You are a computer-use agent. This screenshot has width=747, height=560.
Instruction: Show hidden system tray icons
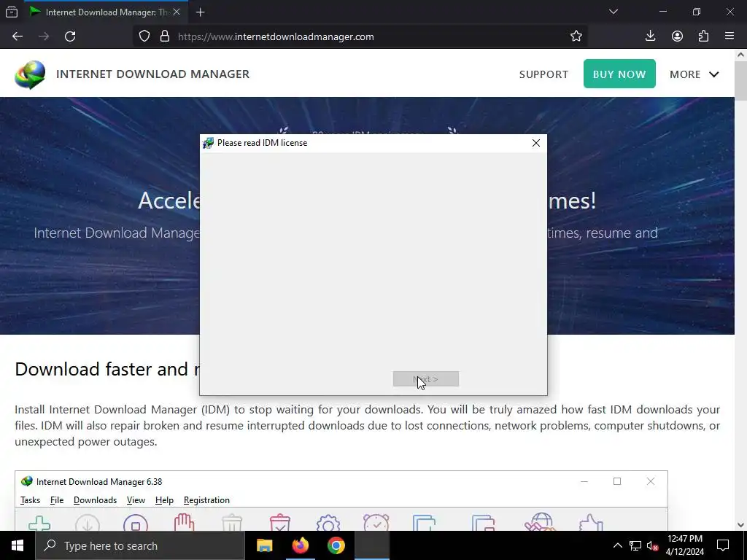tap(617, 545)
